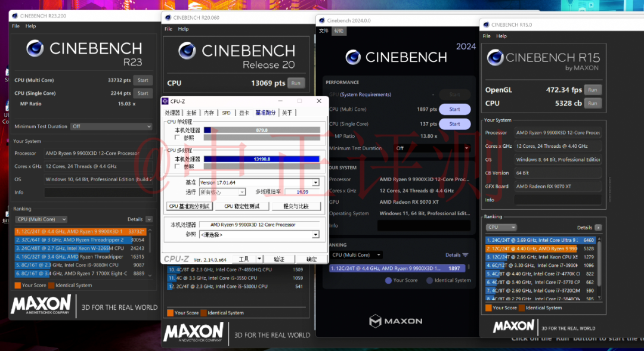644x351 pixels.
Task: Switch to the SPD tab in CPU-Z
Action: [x=227, y=113]
